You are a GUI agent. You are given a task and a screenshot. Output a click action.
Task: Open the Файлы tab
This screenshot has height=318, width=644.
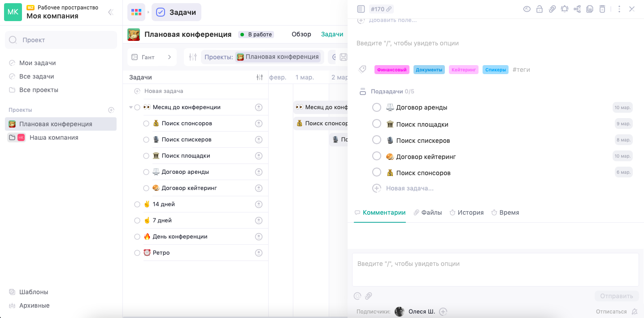(427, 212)
